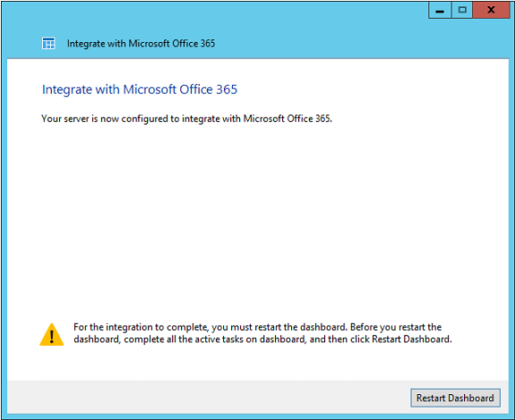Close the Office 365 integration wizard
Screen dimensions: 515x420
point(491,10)
